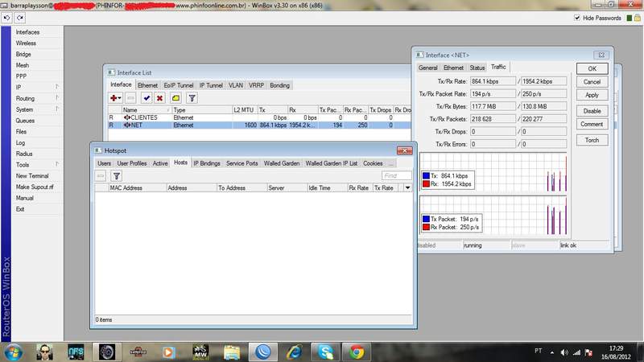Click the red Rx color swatch in rate graph

pyautogui.click(x=427, y=184)
